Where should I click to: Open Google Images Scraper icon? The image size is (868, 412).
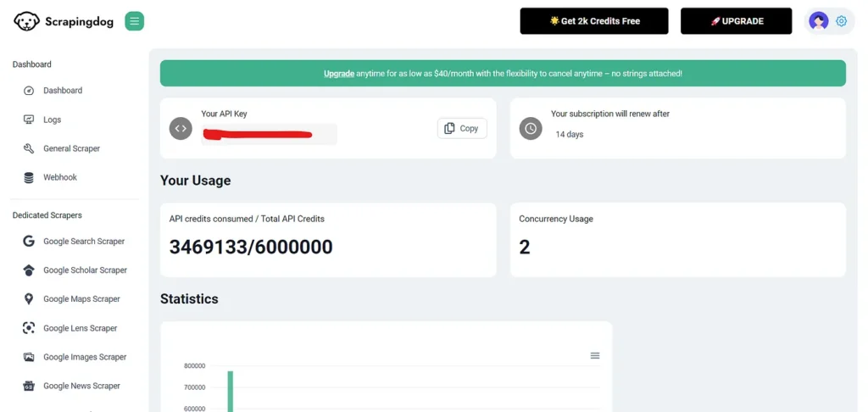(29, 357)
